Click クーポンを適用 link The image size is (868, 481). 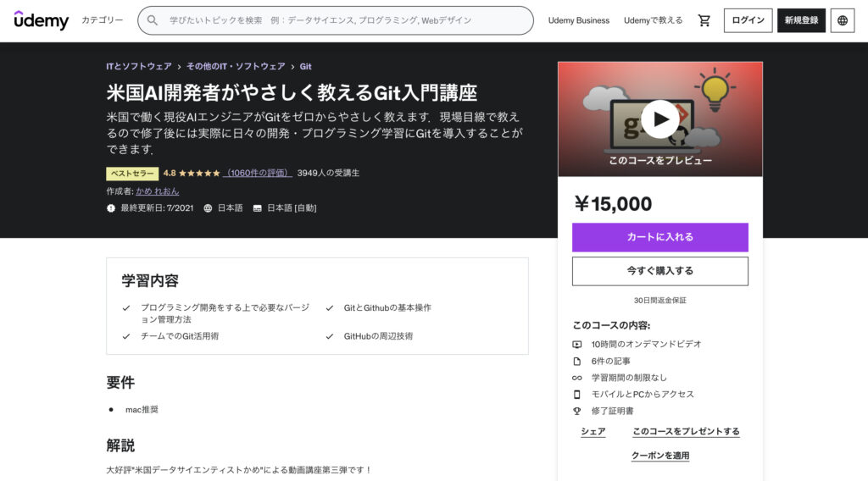[660, 456]
